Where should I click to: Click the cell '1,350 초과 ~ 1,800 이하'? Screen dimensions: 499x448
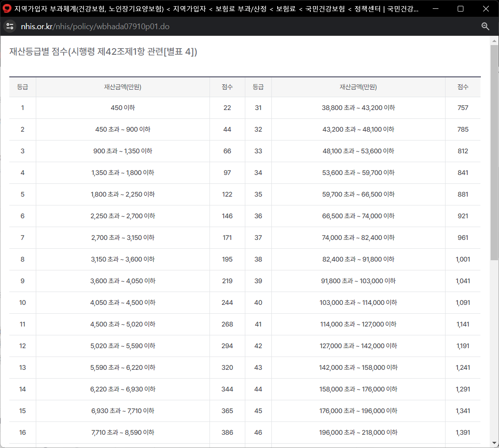tap(123, 173)
